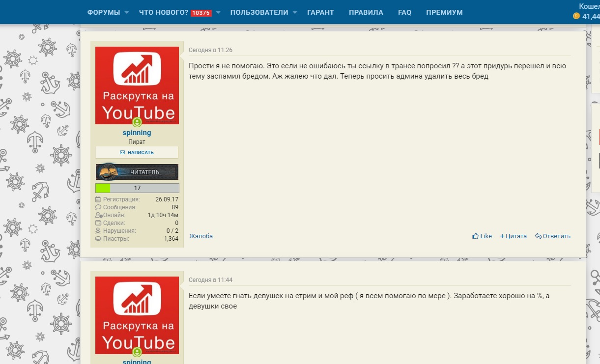Quote the 11:26 post with Цитата
The height and width of the screenshot is (364, 600).
513,236
